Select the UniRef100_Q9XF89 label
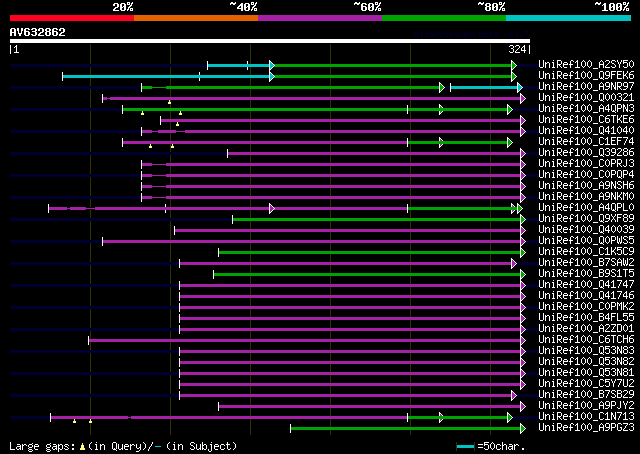The height and width of the screenshot is (454, 640). (x=586, y=219)
